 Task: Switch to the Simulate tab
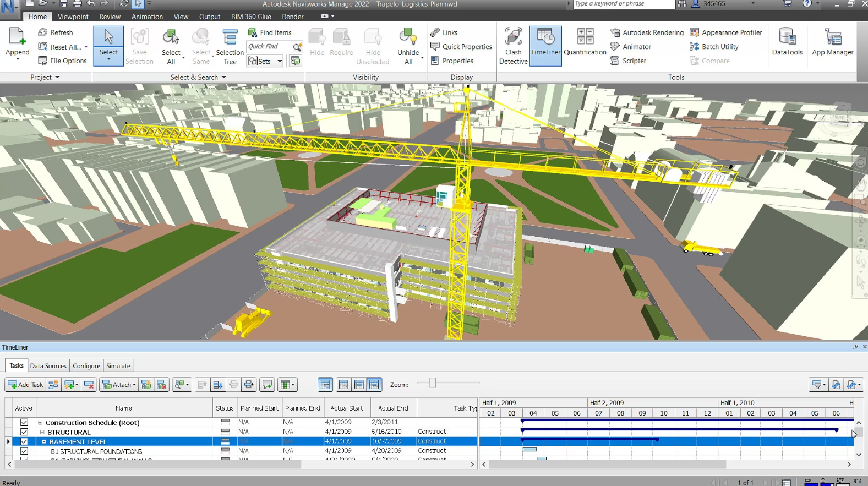(x=118, y=366)
